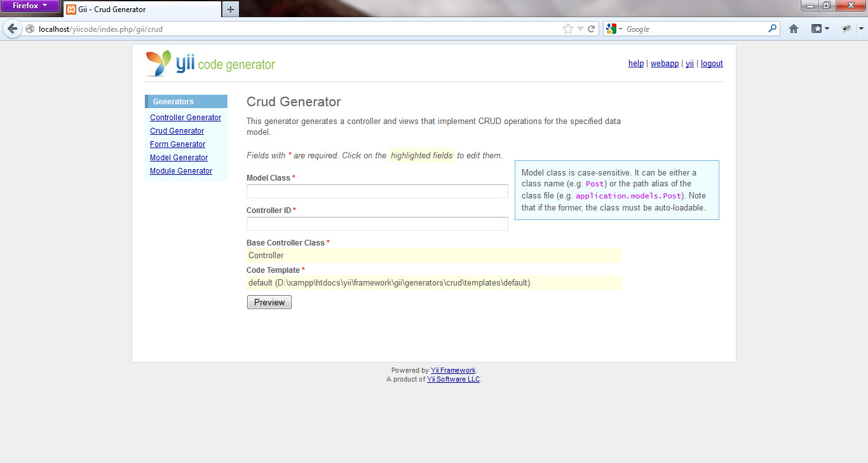Screen dimensions: 868x463
Task: Edit the Code Template highlighted field
Action: 434,282
